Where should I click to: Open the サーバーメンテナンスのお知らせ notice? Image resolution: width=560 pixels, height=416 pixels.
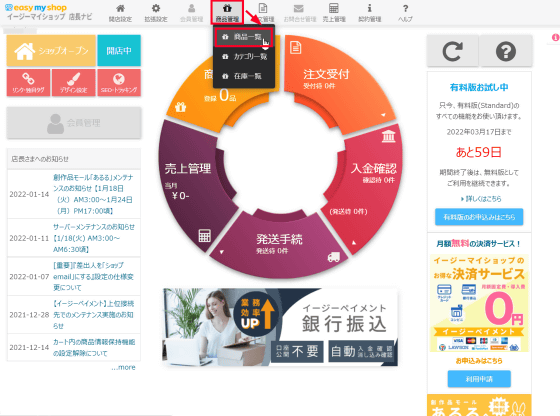coord(94,238)
